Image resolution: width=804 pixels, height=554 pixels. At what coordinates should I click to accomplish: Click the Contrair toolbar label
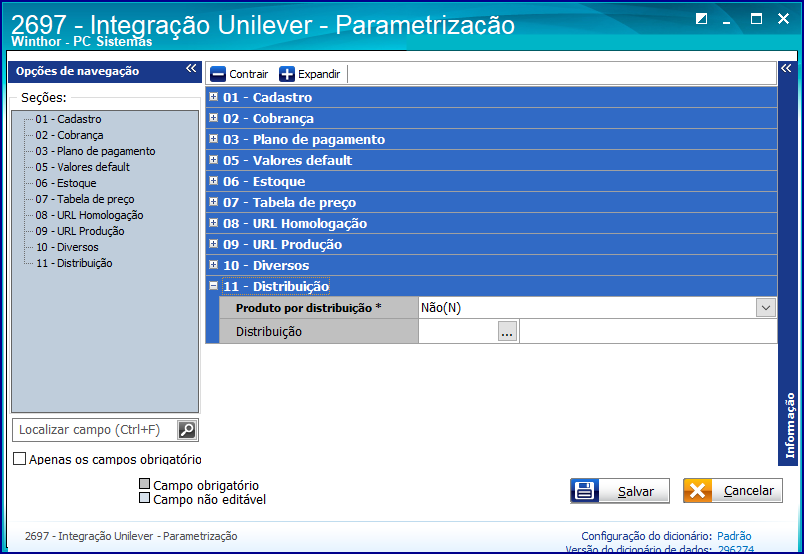[249, 74]
